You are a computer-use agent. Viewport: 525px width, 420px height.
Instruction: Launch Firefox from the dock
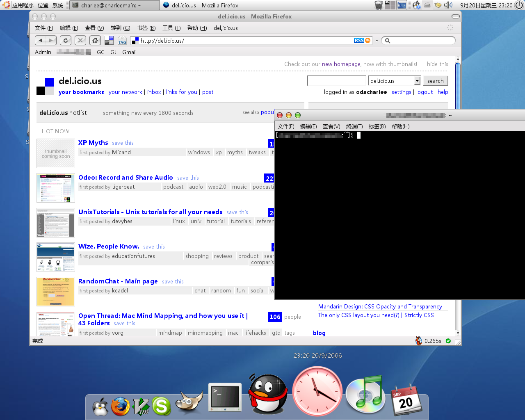[x=120, y=406]
